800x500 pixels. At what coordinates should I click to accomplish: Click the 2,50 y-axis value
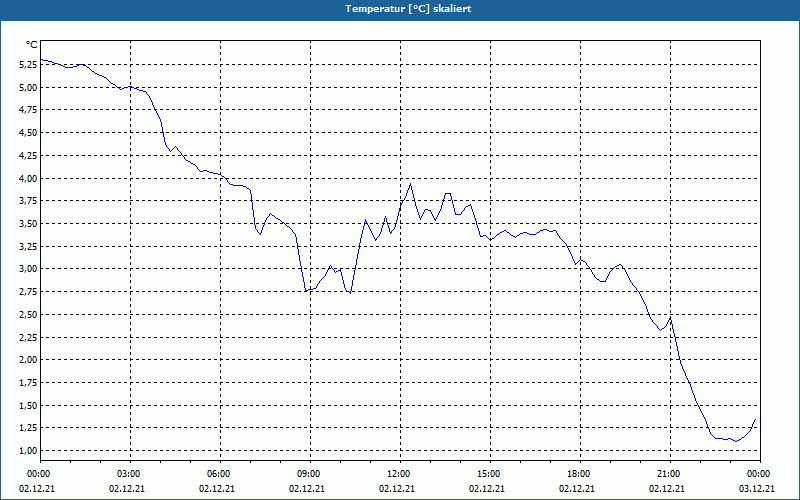pos(28,314)
